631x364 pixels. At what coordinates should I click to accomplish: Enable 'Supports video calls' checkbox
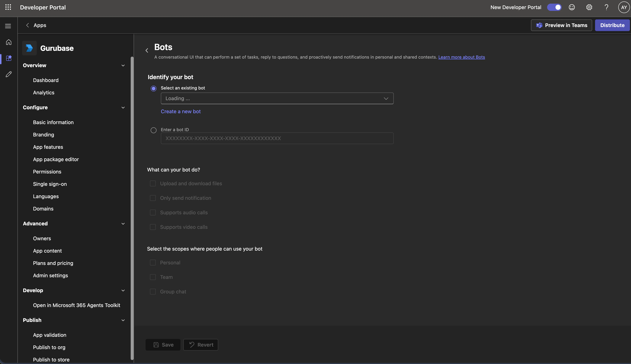pos(153,227)
